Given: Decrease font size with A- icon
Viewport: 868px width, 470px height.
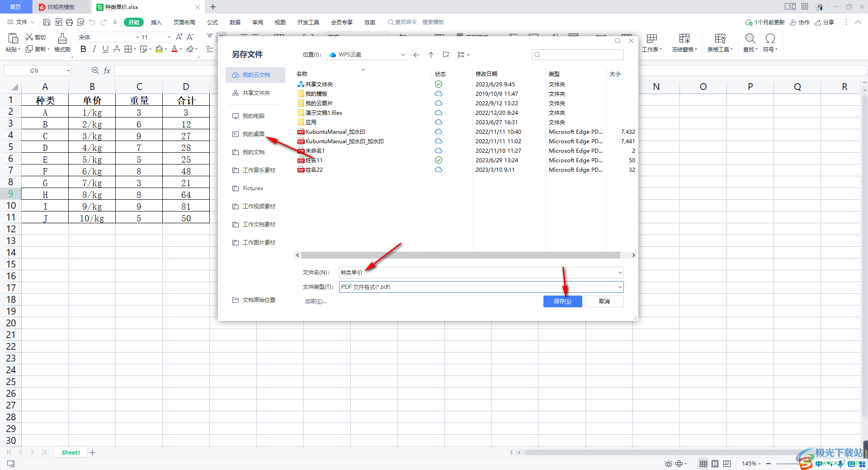Looking at the screenshot, I should [190, 37].
